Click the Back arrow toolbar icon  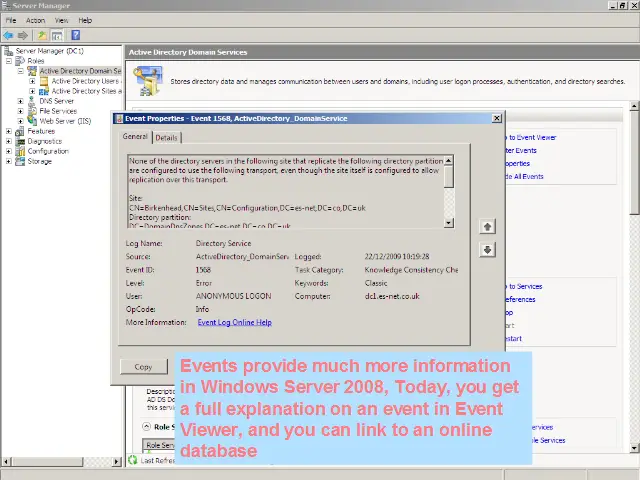[x=8, y=36]
